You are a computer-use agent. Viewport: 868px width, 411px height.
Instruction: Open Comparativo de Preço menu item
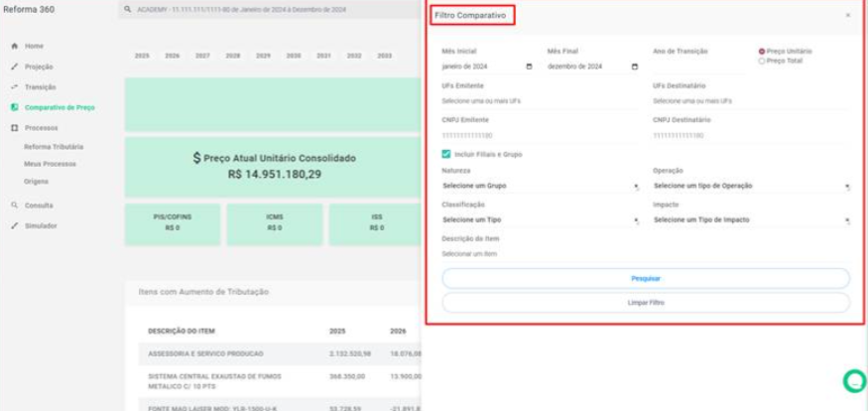[60, 107]
